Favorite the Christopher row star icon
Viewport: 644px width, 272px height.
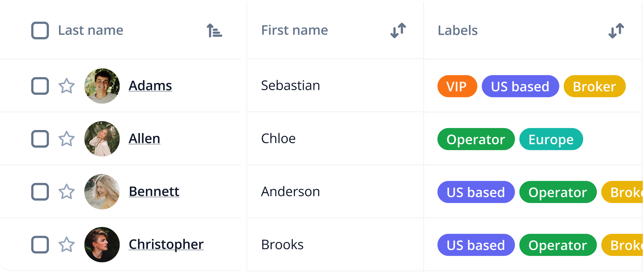tap(67, 245)
